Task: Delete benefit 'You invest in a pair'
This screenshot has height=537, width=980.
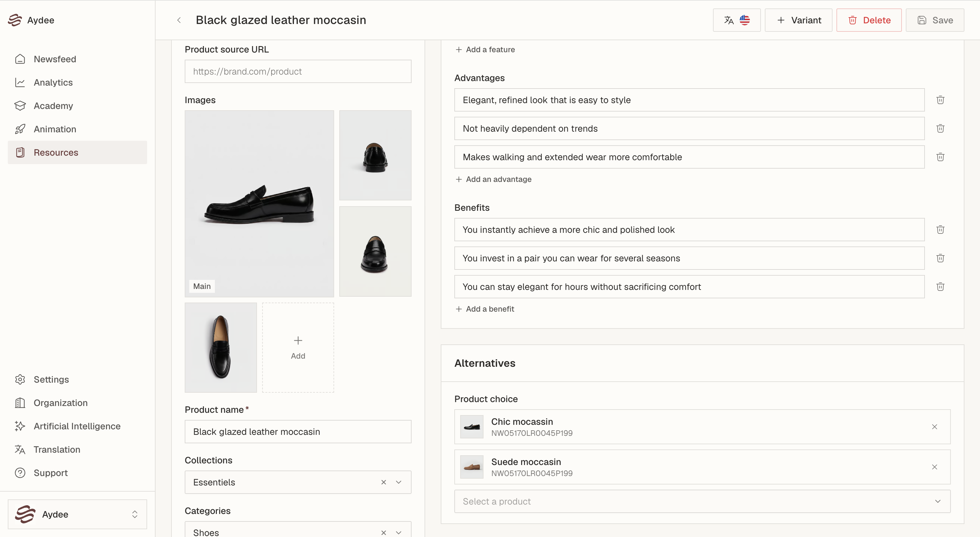Action: (x=940, y=258)
